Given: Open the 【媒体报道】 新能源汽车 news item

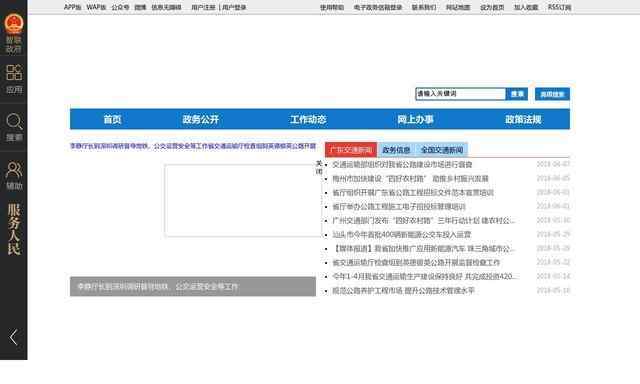Looking at the screenshot, I should (x=424, y=249).
